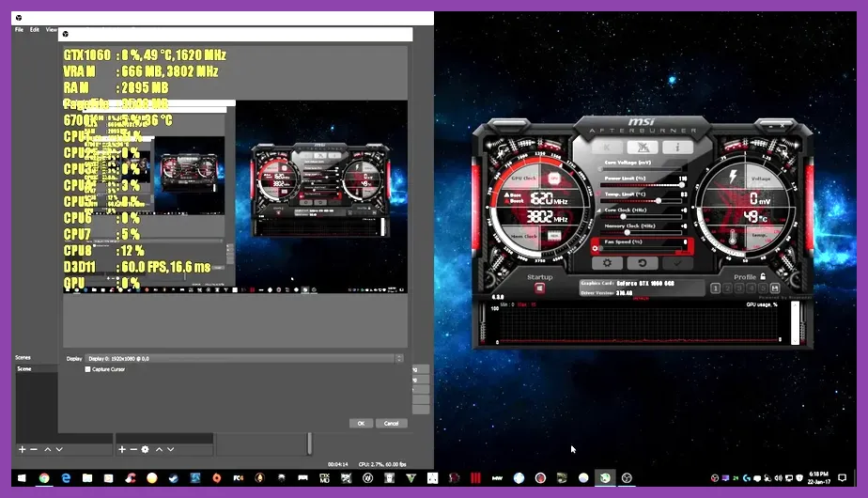Image resolution: width=868 pixels, height=498 pixels.
Task: Open the Display dropdown in OBS properties
Action: 244,358
